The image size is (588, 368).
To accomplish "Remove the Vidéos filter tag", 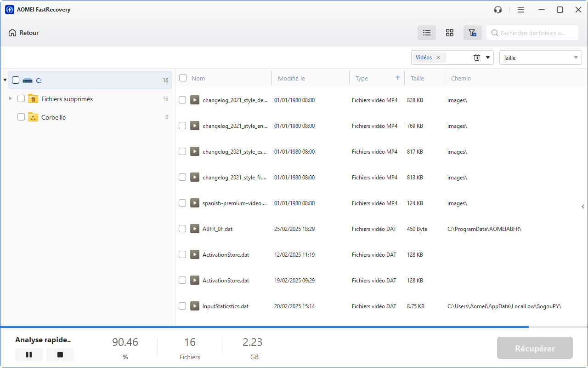I will point(438,57).
